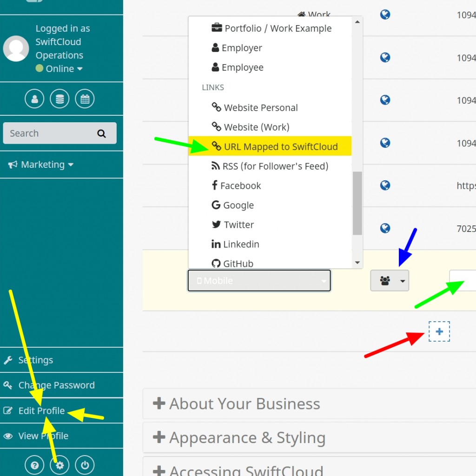Open the calendar icon in sidebar
The height and width of the screenshot is (476, 476).
pos(85,99)
